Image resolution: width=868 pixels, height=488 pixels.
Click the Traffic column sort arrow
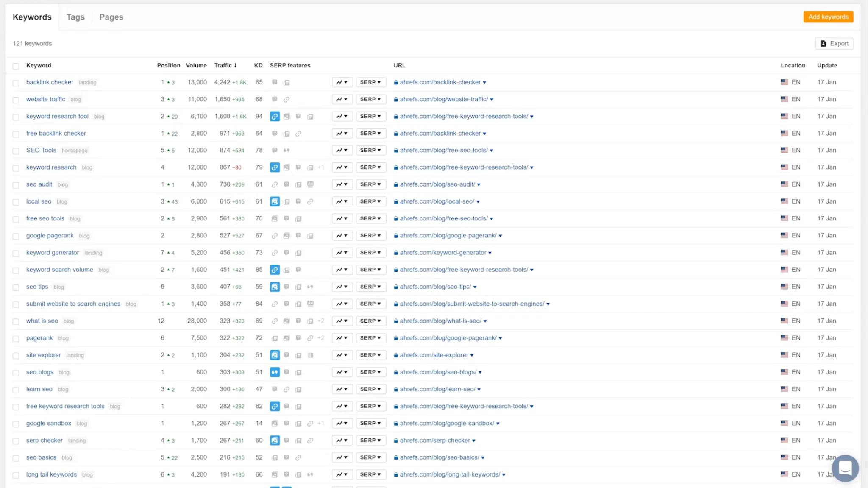(235, 65)
